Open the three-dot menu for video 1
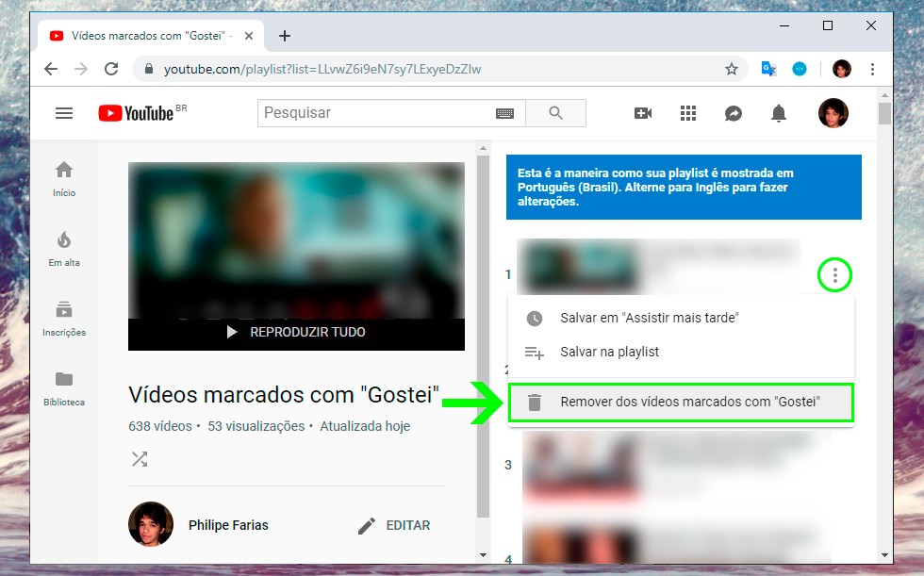 (x=835, y=275)
